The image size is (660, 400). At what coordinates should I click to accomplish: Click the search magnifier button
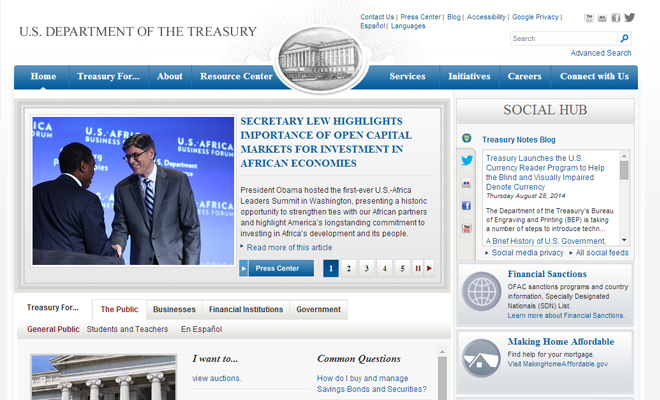(625, 38)
